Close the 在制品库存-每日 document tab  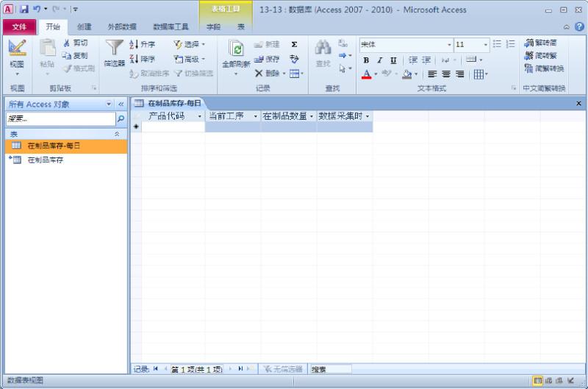tap(578, 103)
